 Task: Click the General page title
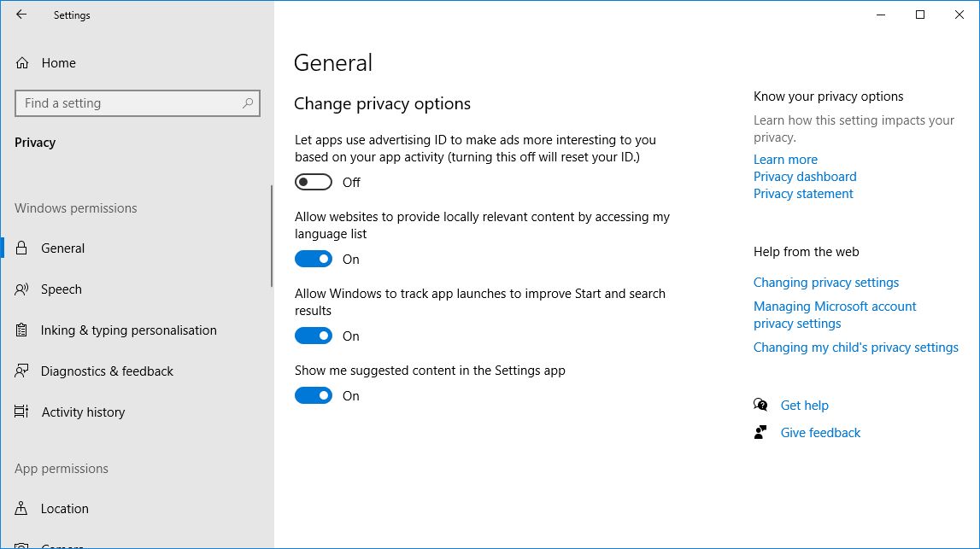(x=333, y=62)
